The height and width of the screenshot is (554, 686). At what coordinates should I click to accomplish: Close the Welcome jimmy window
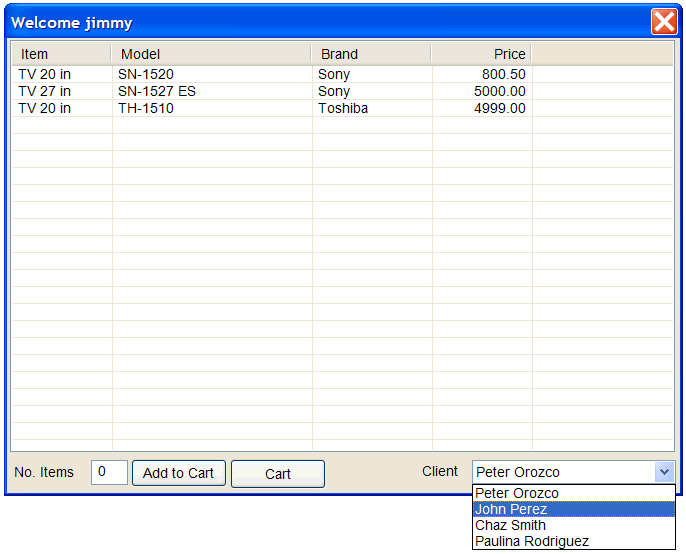[664, 21]
